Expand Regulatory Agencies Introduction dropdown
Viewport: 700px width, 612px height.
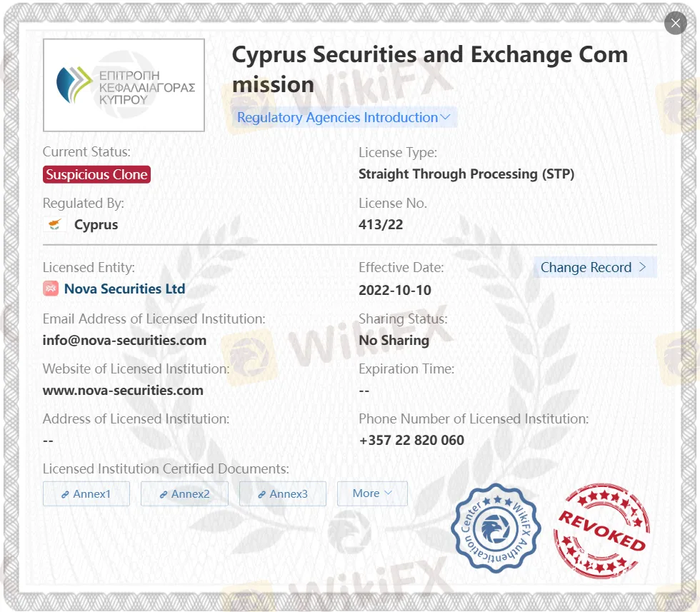[344, 117]
